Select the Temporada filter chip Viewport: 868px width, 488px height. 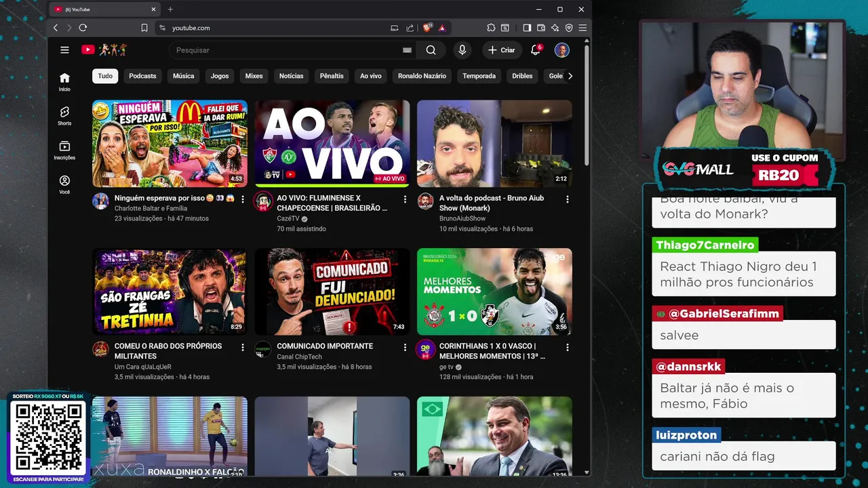pyautogui.click(x=479, y=76)
